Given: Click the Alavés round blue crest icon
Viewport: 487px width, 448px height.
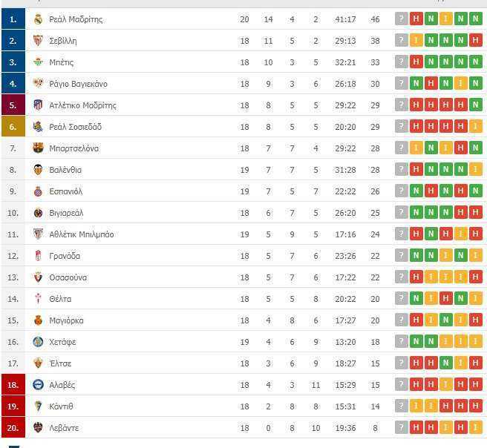Looking at the screenshot, I should (x=38, y=385).
